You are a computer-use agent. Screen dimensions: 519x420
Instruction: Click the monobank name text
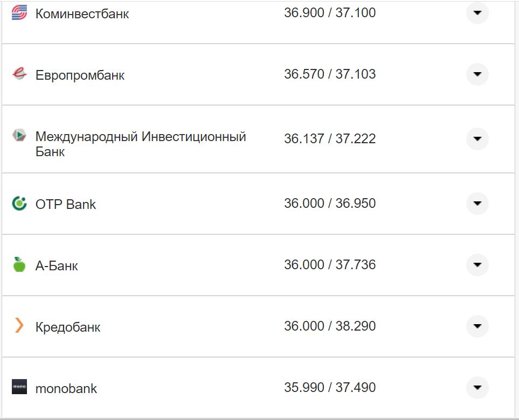65,387
